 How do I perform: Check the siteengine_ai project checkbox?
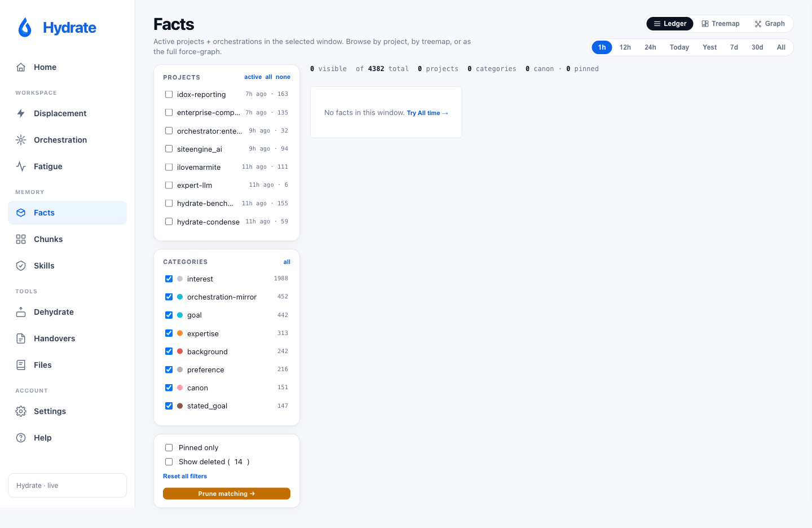pos(169,149)
